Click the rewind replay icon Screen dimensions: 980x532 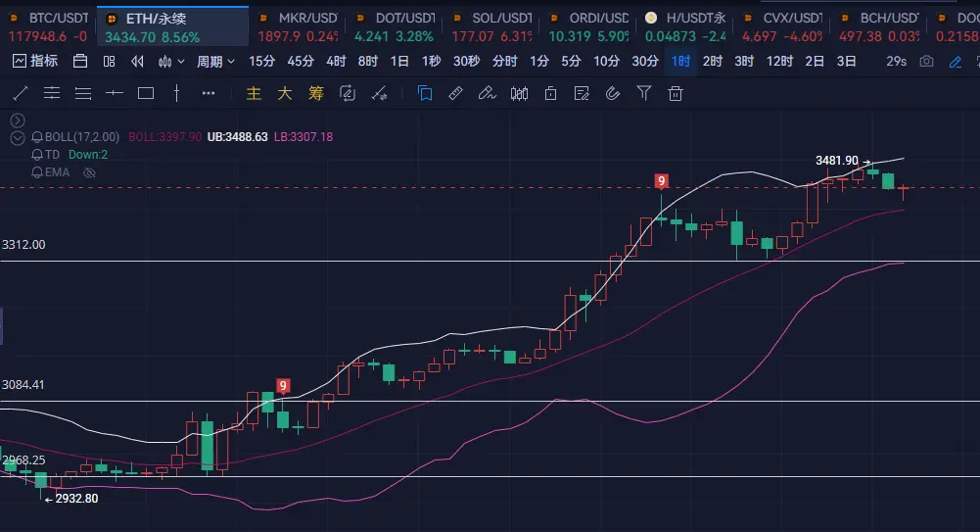point(137,62)
